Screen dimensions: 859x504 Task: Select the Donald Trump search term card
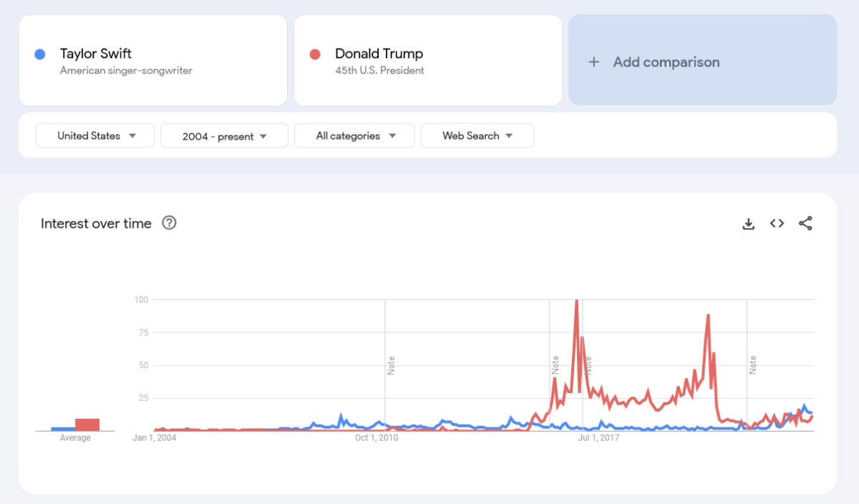coord(427,60)
